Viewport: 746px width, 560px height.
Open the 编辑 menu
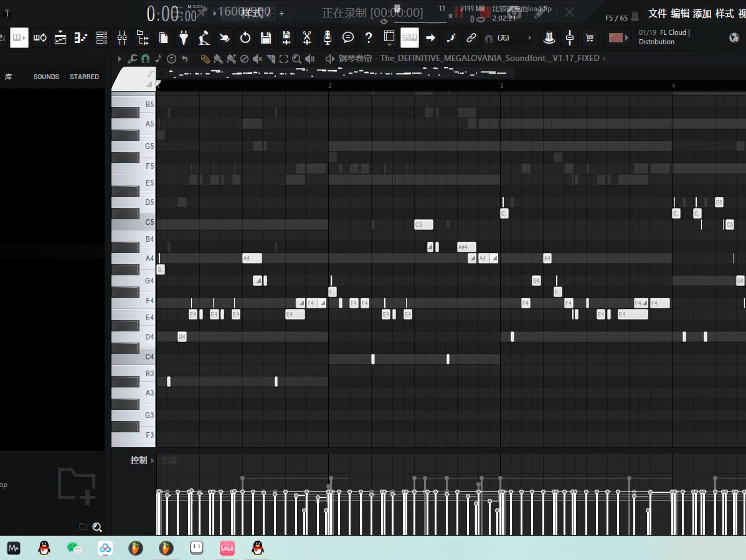(x=680, y=13)
